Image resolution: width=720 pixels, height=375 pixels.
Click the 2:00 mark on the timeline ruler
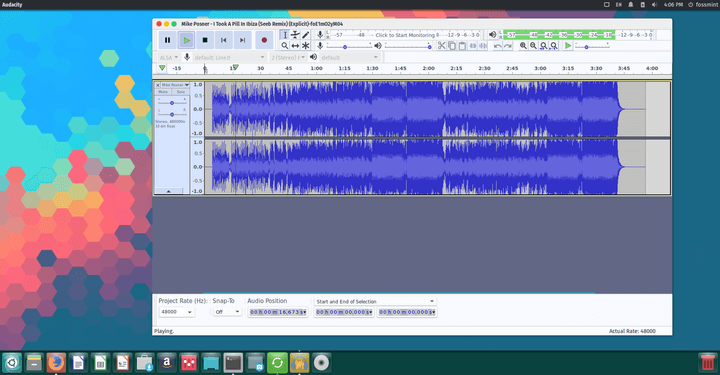[x=428, y=68]
